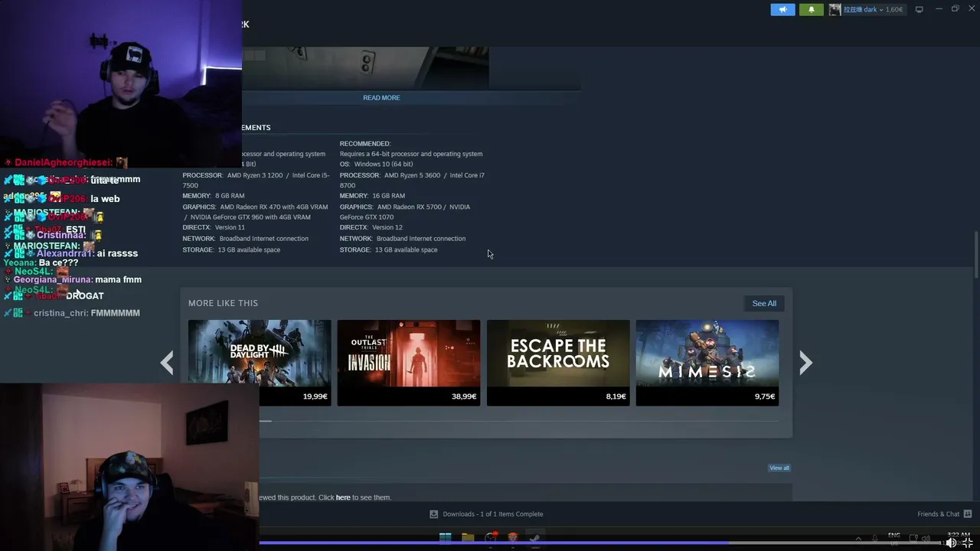
Task: Click the Friends & Chat icon
Action: click(x=968, y=514)
